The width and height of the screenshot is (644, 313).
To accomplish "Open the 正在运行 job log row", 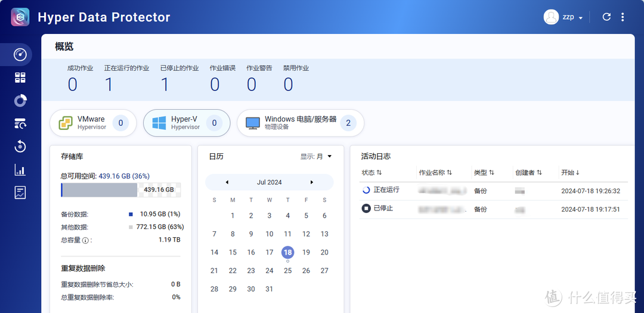I will pos(493,191).
